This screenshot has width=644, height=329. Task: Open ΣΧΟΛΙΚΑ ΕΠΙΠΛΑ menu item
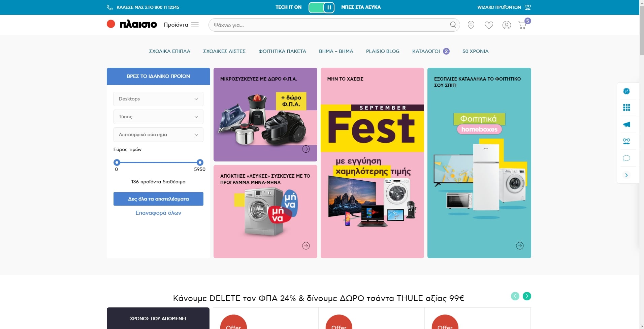coord(170,51)
